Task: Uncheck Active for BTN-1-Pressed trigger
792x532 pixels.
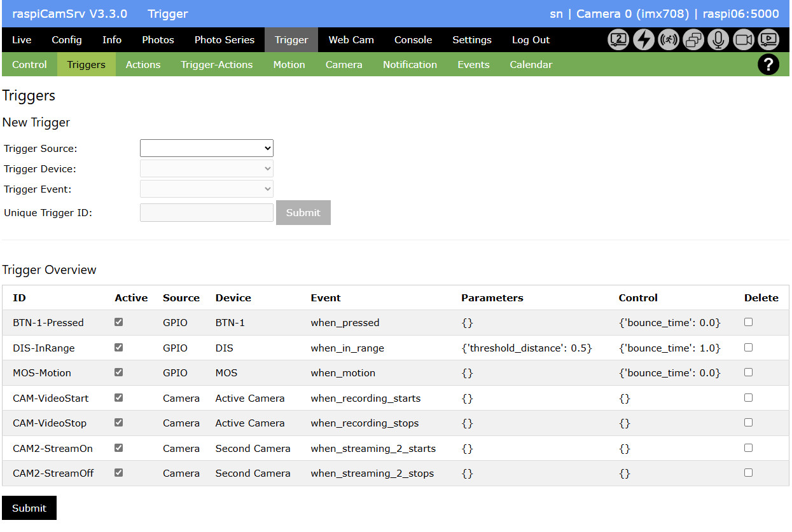Action: click(118, 322)
